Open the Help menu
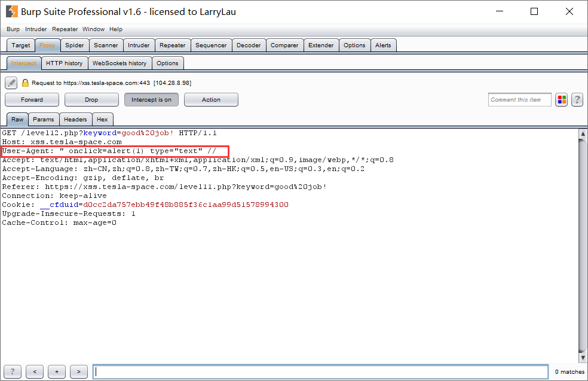The height and width of the screenshot is (381, 588). pyautogui.click(x=116, y=29)
